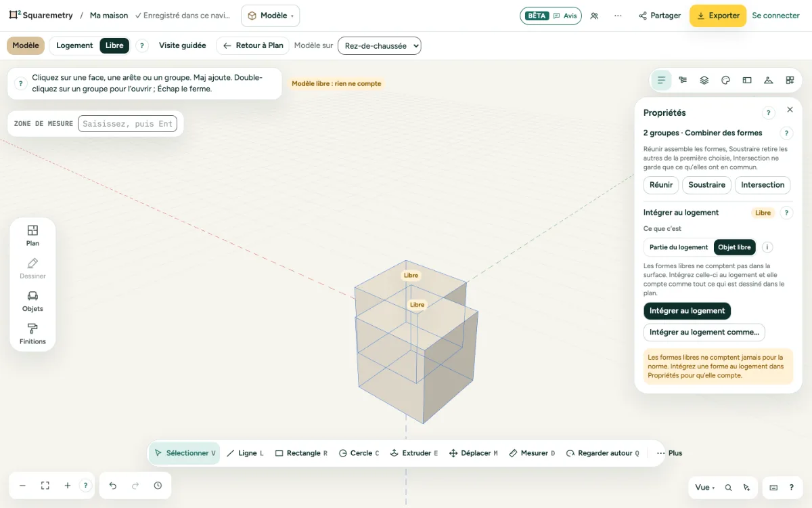Open the terrain mountain panel icon
The width and height of the screenshot is (812, 508).
(x=768, y=80)
